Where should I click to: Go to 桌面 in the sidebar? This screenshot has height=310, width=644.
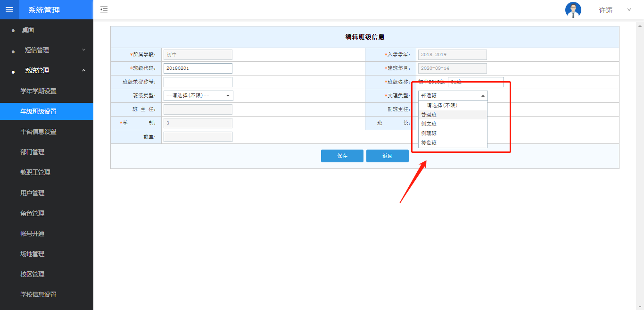pyautogui.click(x=28, y=30)
